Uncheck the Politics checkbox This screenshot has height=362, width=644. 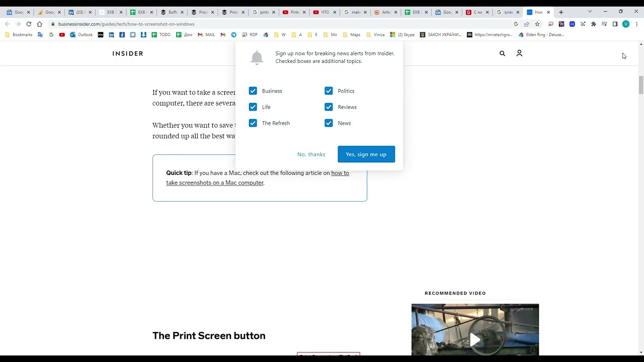point(329,91)
